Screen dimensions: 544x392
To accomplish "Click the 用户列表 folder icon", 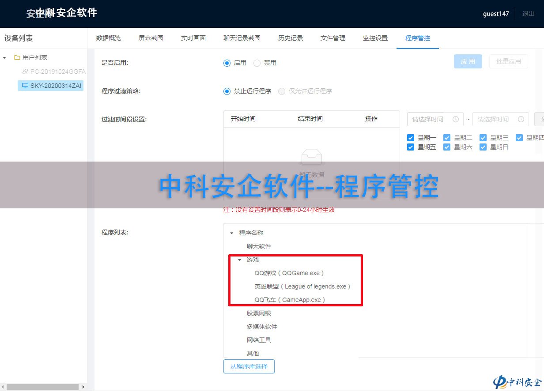I will pos(17,57).
